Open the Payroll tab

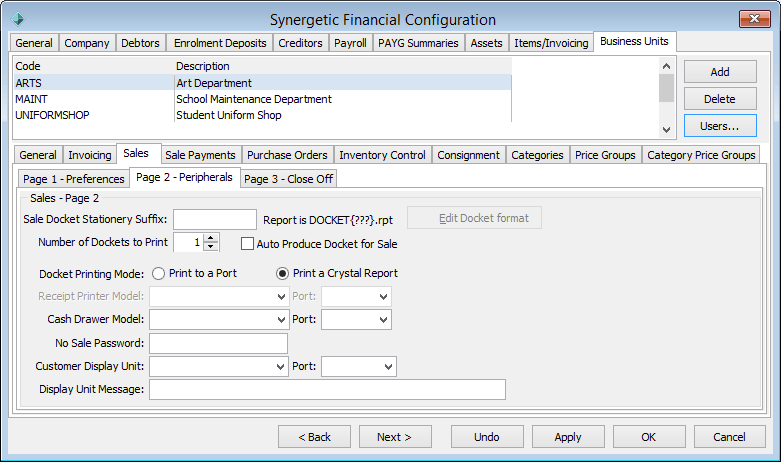(350, 43)
